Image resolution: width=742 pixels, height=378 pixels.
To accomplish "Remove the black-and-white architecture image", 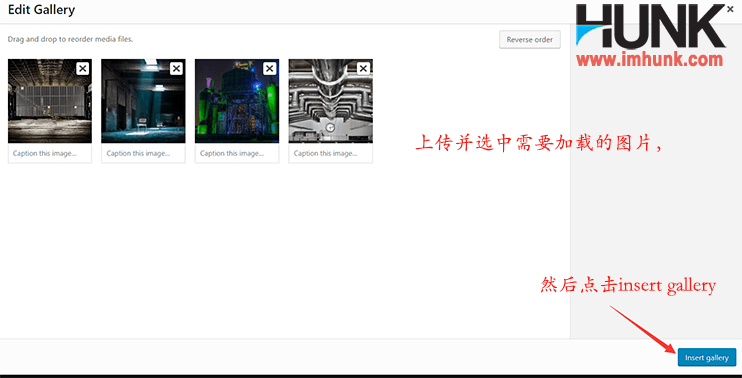I will [x=363, y=69].
